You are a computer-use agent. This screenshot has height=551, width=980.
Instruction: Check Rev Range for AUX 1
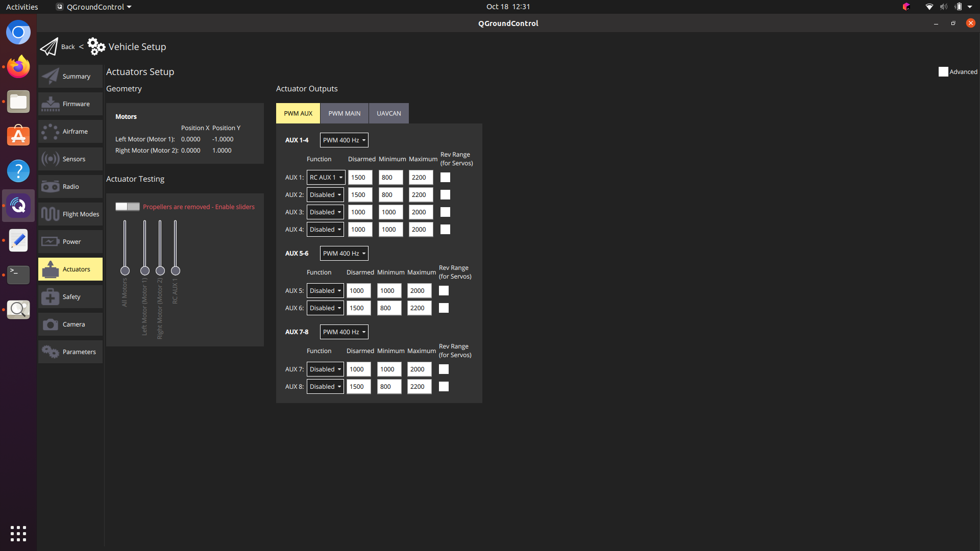tap(445, 178)
